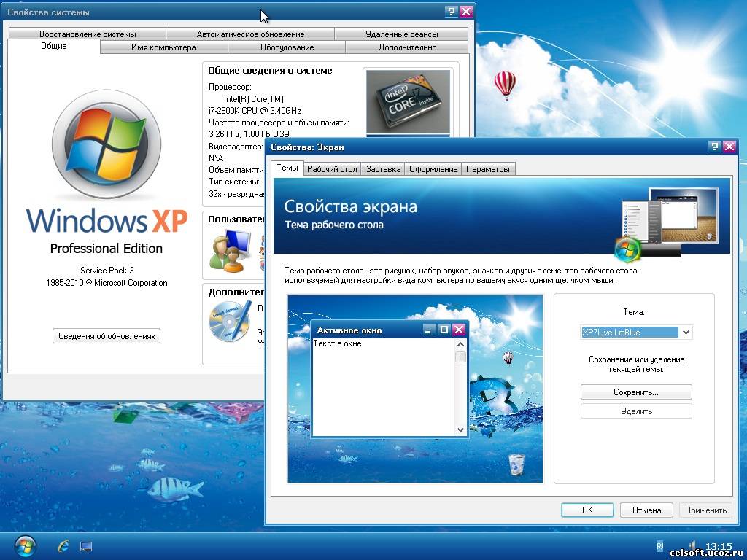This screenshot has height=560, width=747.
Task: Click the preview scrollbar down arrow
Action: point(460,429)
